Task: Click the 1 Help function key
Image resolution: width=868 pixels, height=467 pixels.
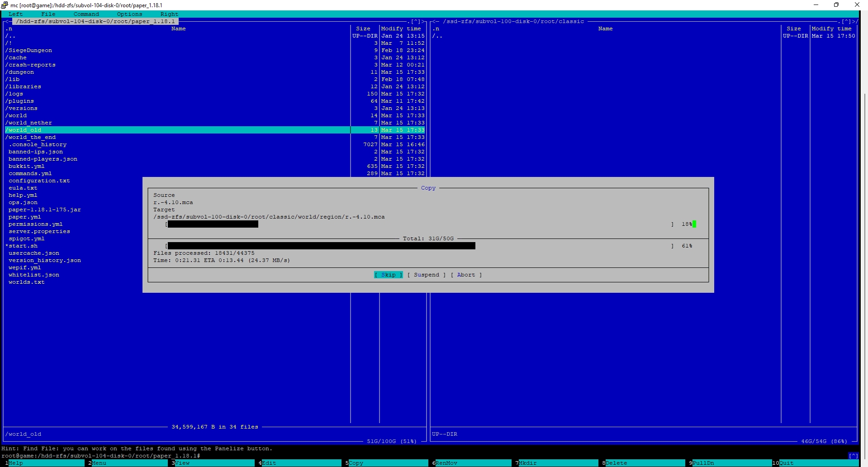Action: pyautogui.click(x=45, y=463)
